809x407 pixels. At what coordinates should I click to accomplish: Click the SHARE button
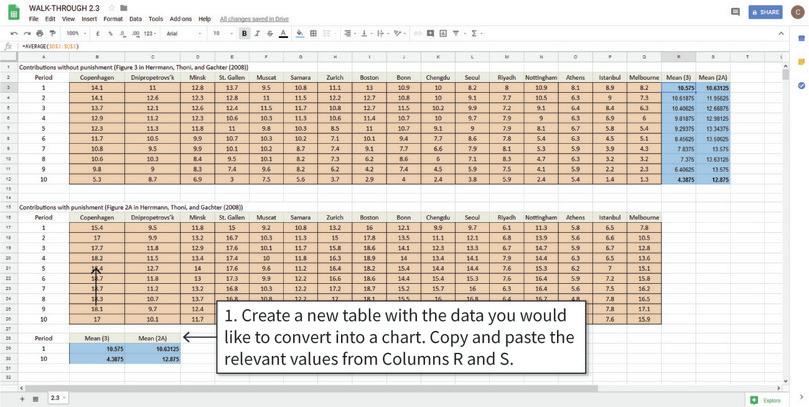(766, 12)
